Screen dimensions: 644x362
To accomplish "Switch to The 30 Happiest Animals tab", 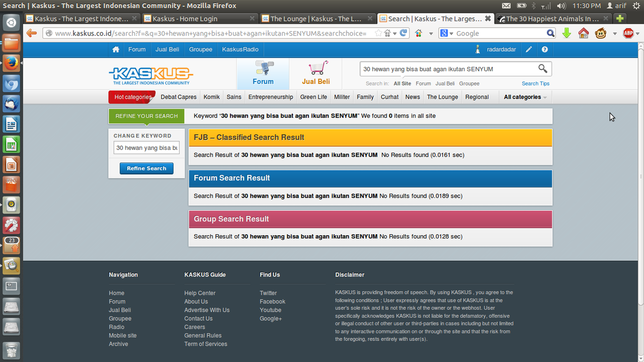I will [x=553, y=19].
